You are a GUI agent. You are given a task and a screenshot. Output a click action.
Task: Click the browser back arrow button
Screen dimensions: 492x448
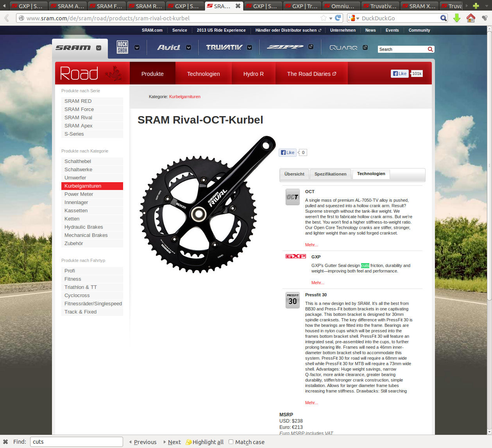7,18
